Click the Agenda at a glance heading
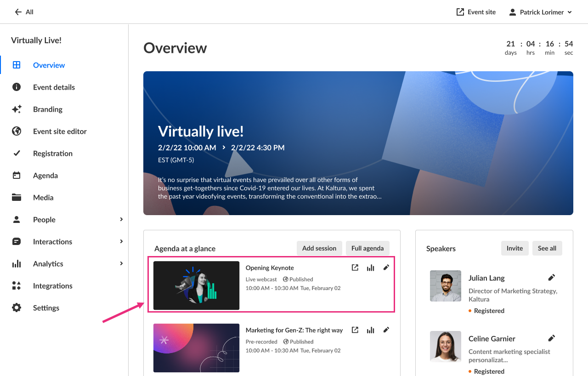 [185, 248]
